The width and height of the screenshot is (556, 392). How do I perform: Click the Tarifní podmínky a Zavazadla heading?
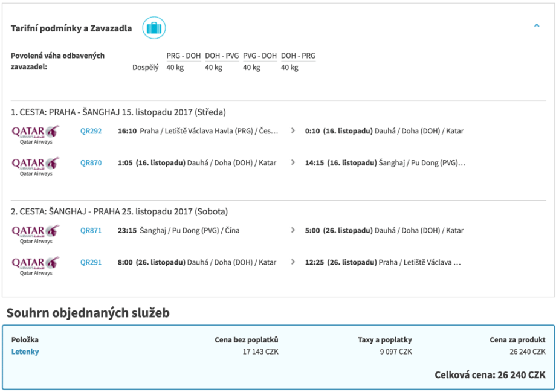pos(71,28)
